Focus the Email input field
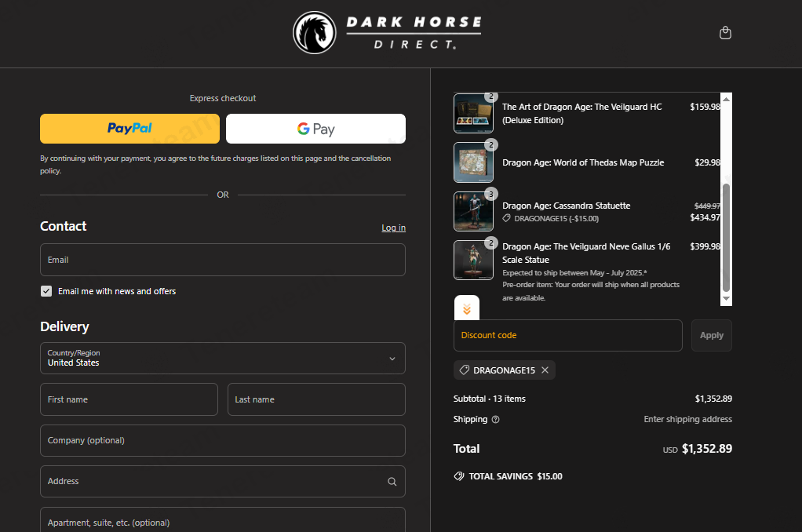802x532 pixels. click(x=223, y=260)
